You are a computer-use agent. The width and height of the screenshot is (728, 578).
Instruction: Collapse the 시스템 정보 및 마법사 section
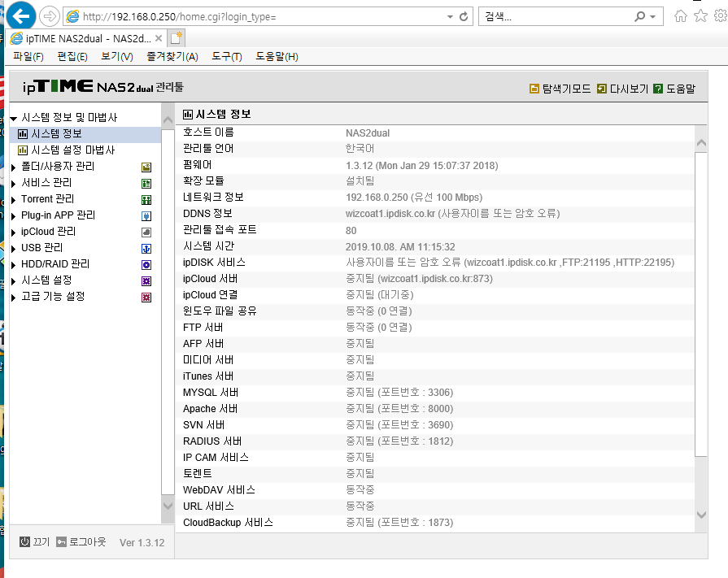click(14, 119)
